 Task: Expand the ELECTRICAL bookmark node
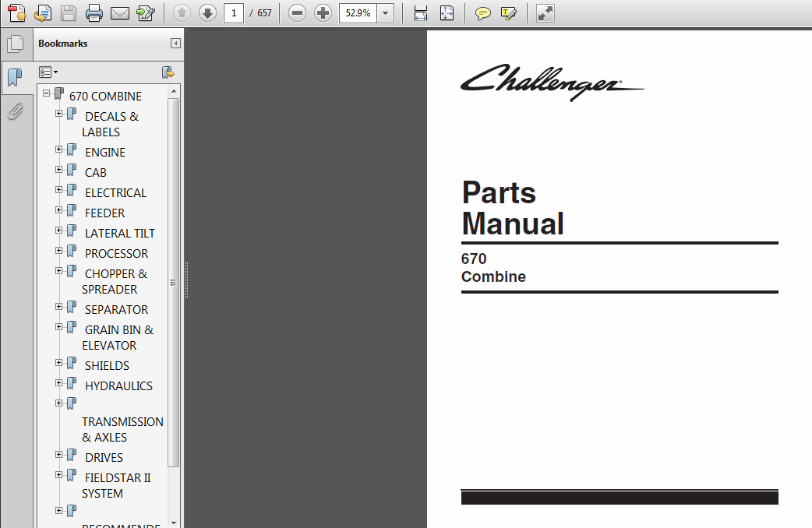(58, 189)
